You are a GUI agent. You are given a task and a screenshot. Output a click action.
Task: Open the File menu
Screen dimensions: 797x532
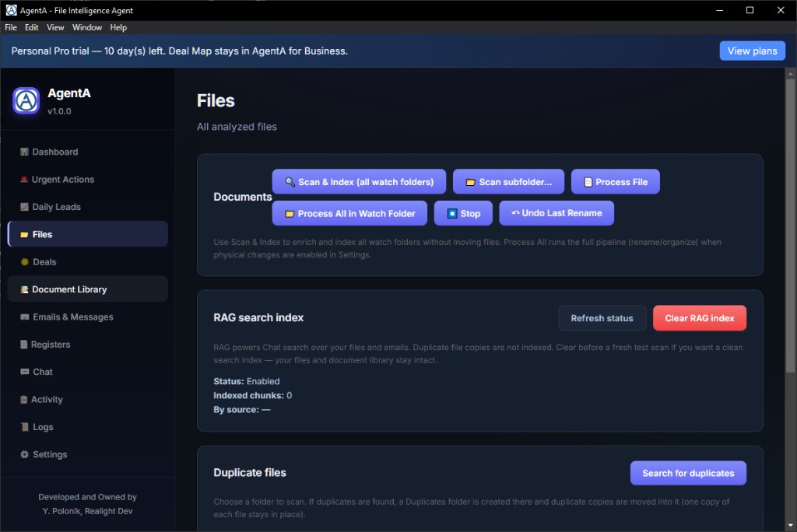tap(11, 27)
